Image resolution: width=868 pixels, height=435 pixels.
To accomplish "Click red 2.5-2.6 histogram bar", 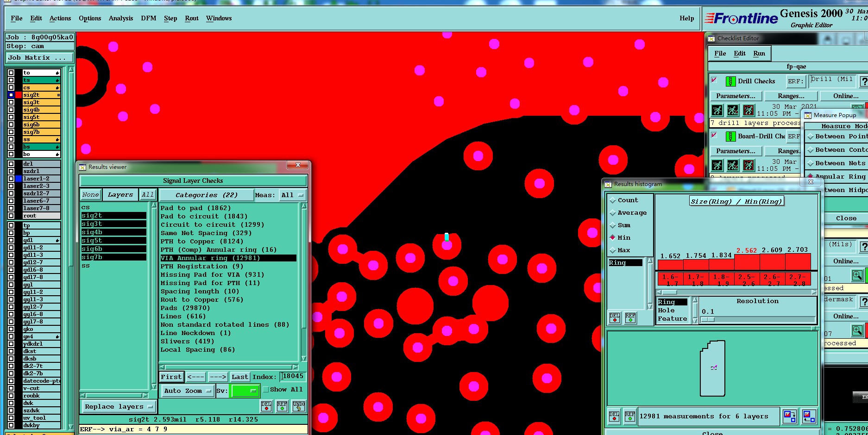I will click(x=747, y=262).
